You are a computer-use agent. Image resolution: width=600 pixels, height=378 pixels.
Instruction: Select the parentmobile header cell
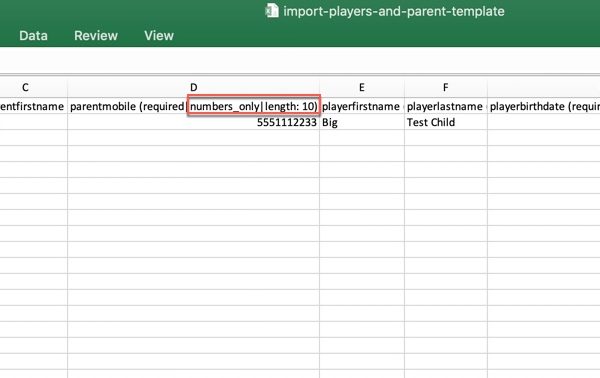194,106
